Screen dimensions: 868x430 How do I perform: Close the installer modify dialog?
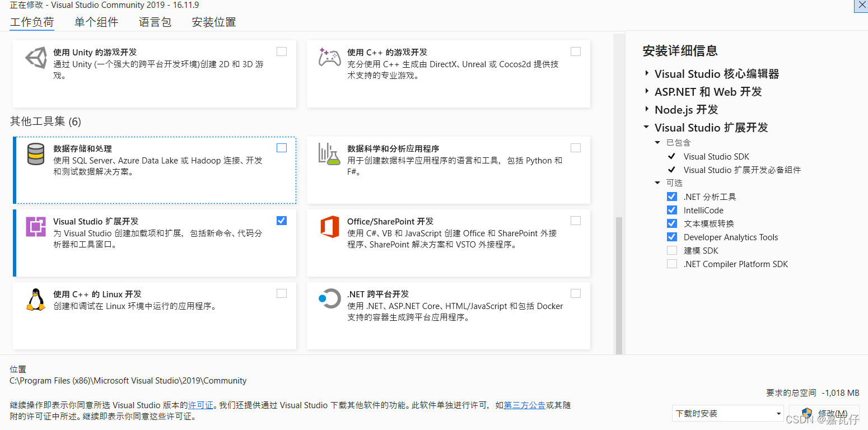(861, 5)
